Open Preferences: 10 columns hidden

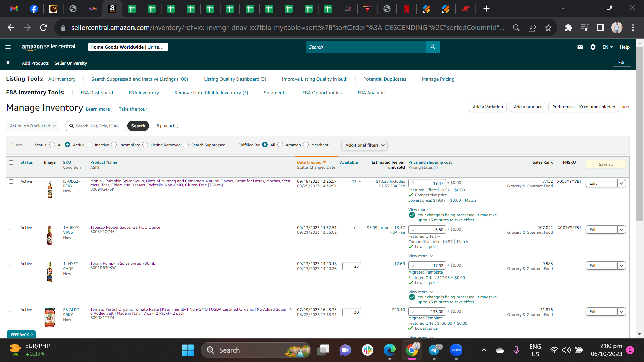(584, 107)
